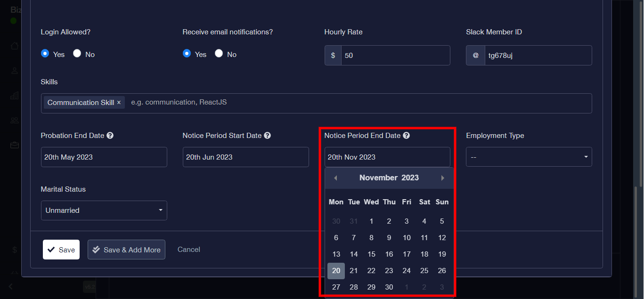This screenshot has width=644, height=299.
Task: Select No for email notifications
Action: click(219, 54)
